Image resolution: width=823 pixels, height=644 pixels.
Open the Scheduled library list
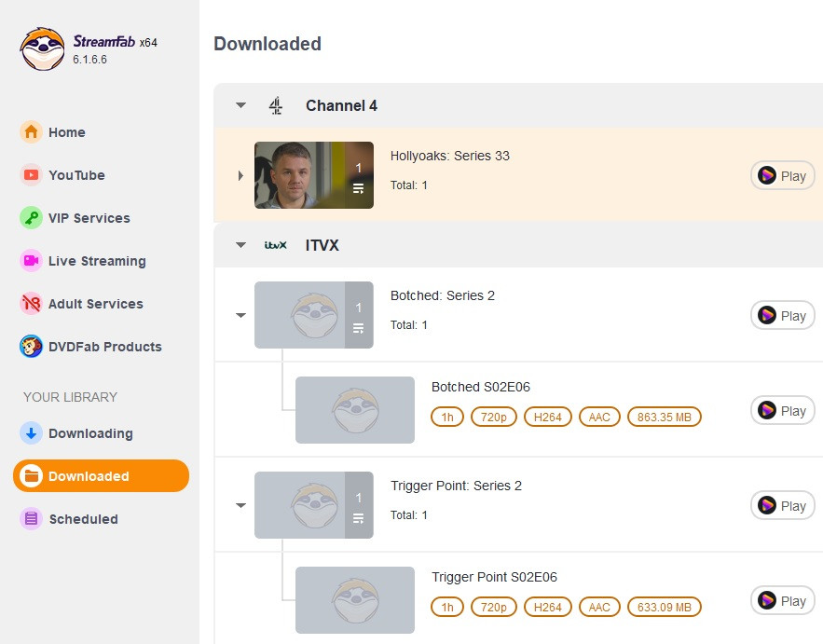pyautogui.click(x=84, y=519)
